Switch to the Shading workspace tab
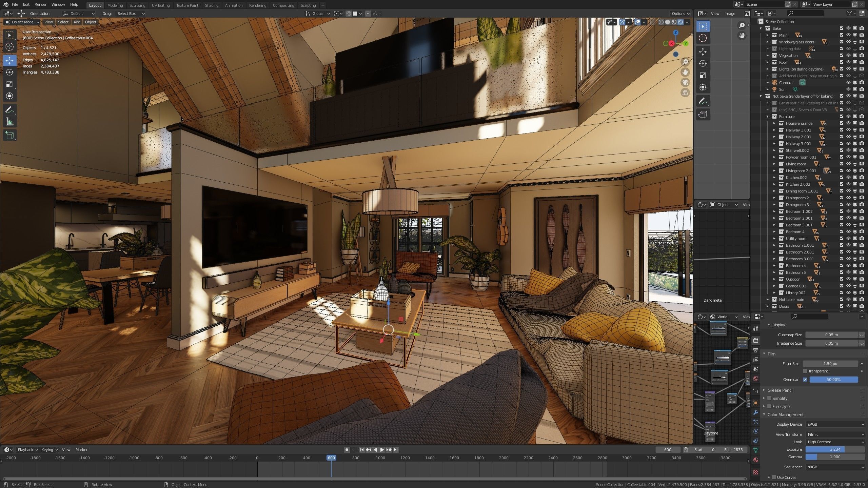Viewport: 868px width, 488px height. [212, 5]
